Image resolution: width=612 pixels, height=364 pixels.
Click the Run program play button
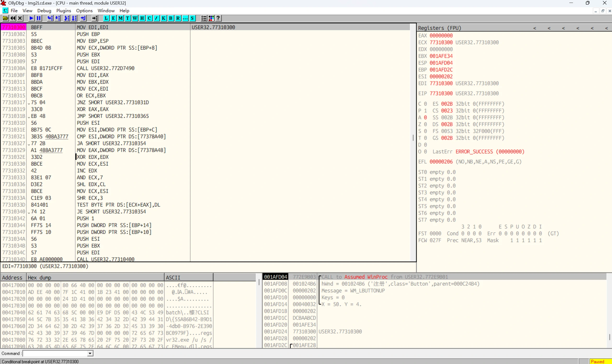[x=31, y=18]
